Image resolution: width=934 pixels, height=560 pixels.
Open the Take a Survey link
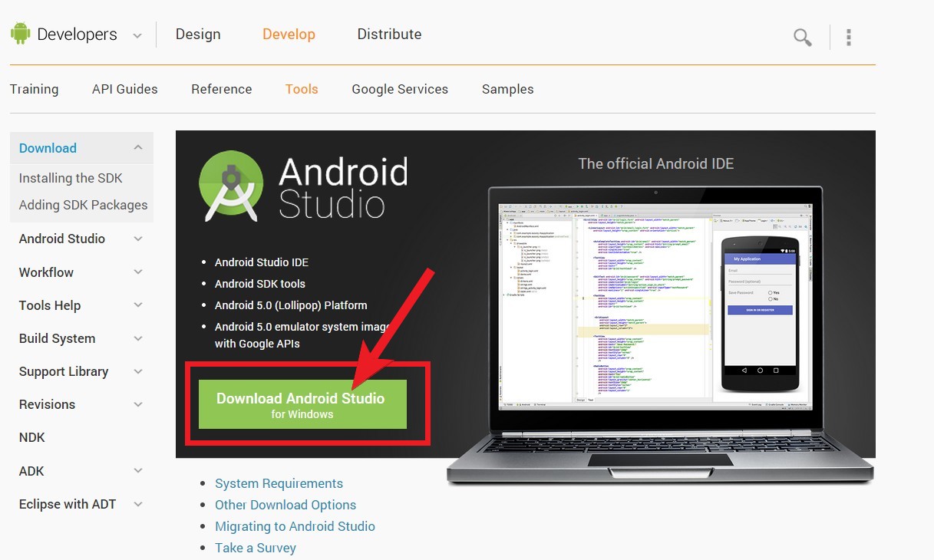click(256, 548)
